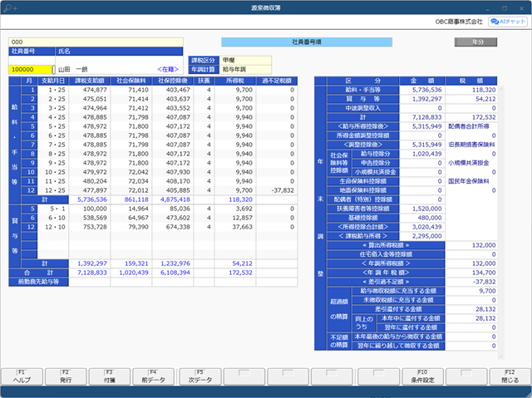Click the 住宅借入金等控除額 row label
Image resolution: width=532 pixels, height=398 pixels.
(386, 254)
